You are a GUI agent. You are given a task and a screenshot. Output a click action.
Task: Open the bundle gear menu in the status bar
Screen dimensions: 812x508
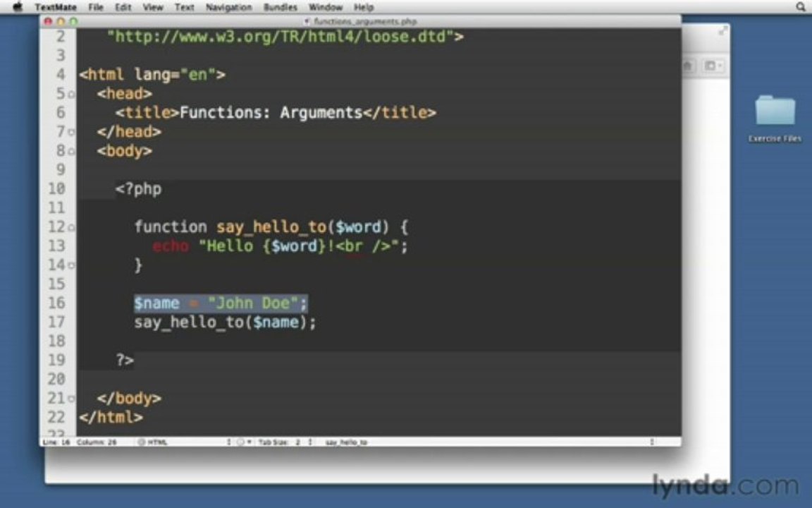click(x=244, y=442)
